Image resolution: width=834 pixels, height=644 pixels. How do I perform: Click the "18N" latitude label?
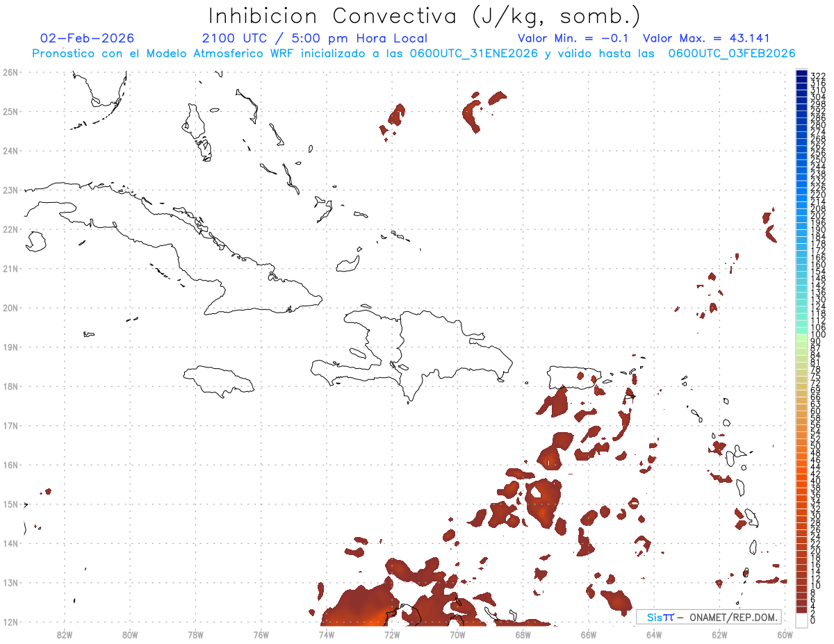tap(10, 386)
